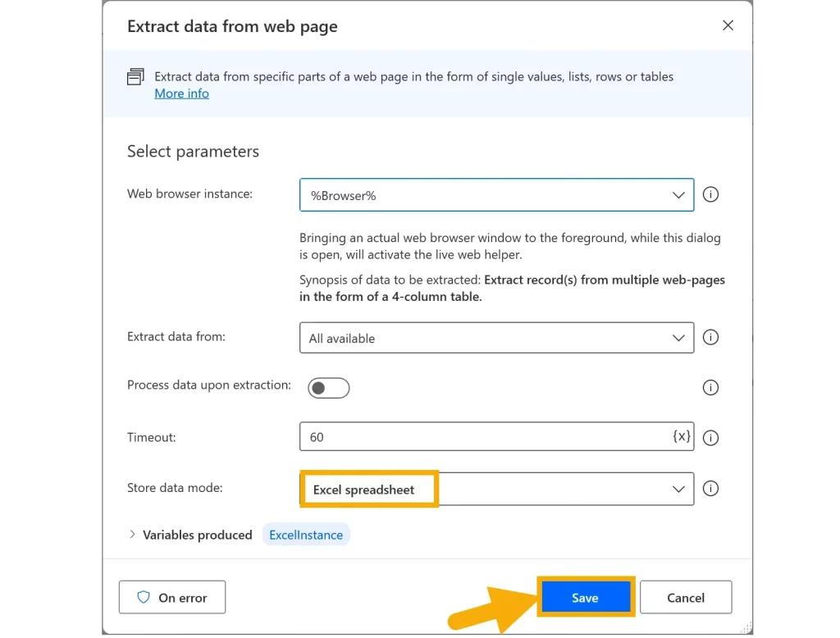This screenshot has height=638, width=840.
Task: Click the extract data icon in banner
Action: coord(135,77)
